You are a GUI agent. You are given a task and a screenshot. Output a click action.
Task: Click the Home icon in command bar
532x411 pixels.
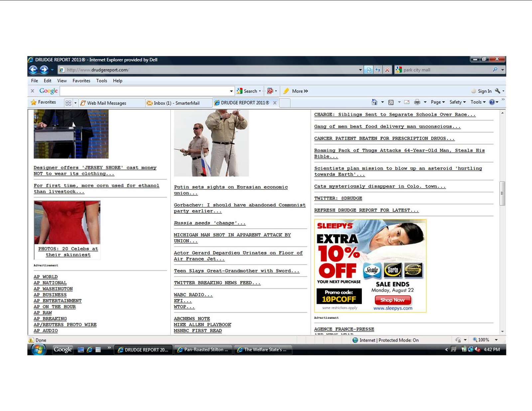point(374,102)
